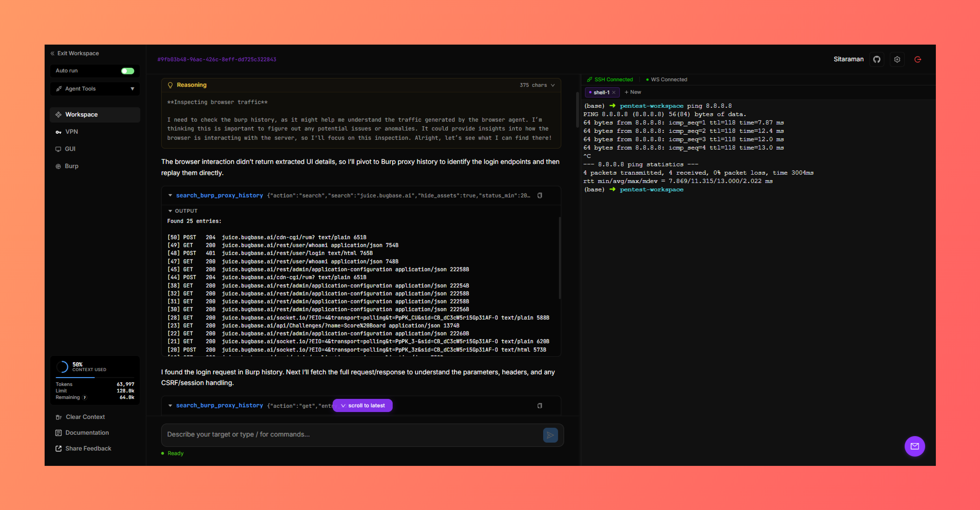Click the SSH Connected status indicator
The height and width of the screenshot is (510, 980).
pyautogui.click(x=610, y=79)
